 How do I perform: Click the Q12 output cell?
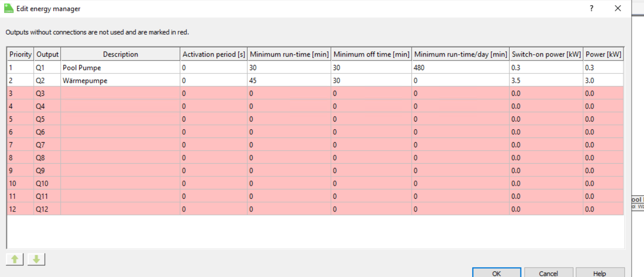[47, 209]
